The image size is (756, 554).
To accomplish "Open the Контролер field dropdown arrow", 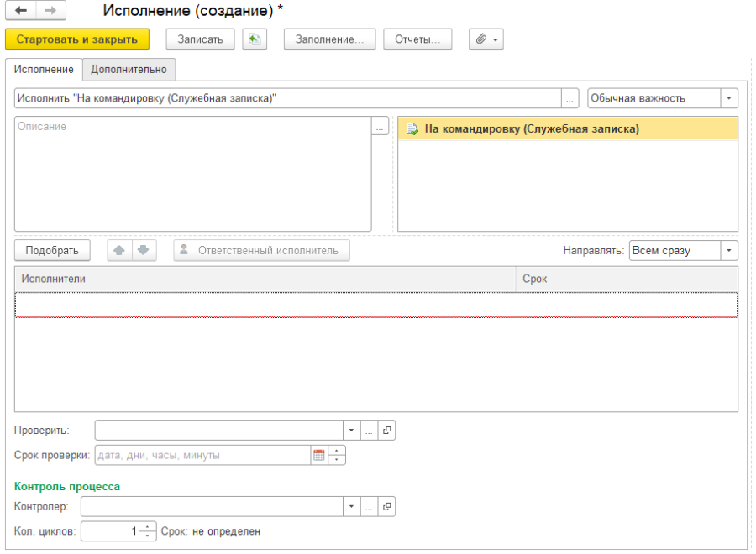I will click(x=351, y=506).
